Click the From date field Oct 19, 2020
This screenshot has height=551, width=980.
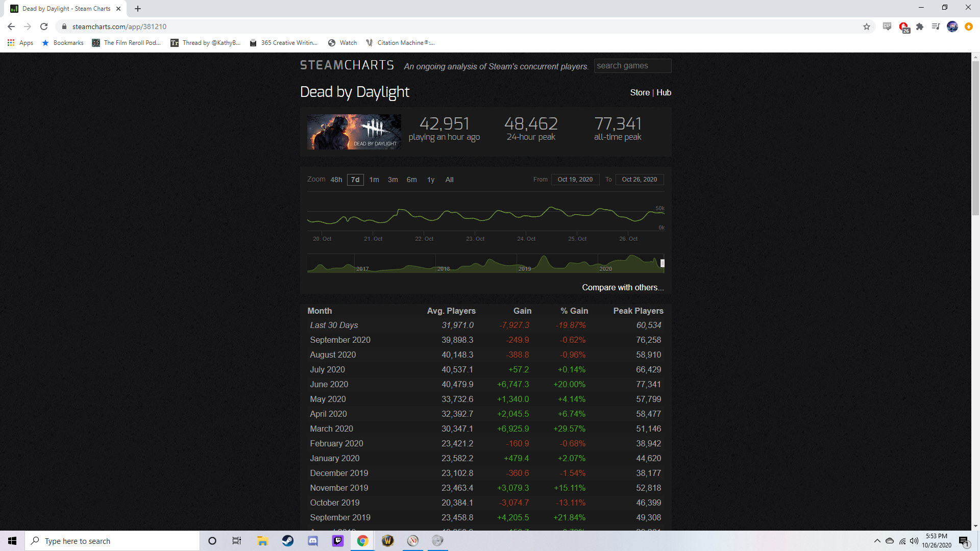(x=575, y=180)
